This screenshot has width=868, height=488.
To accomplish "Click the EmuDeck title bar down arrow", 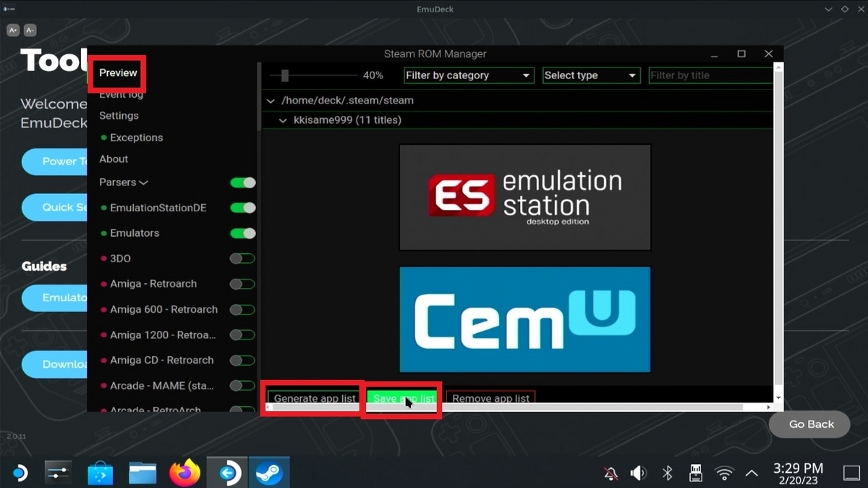I will [x=827, y=9].
